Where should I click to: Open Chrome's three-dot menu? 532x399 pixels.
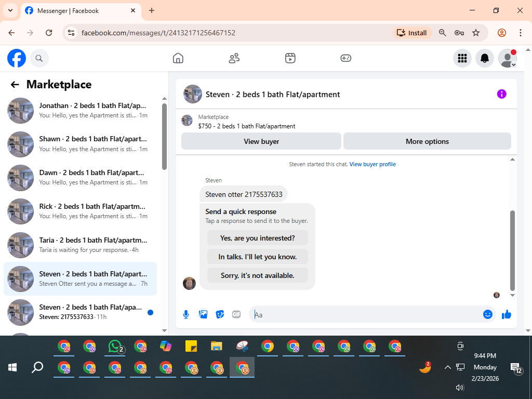click(521, 33)
